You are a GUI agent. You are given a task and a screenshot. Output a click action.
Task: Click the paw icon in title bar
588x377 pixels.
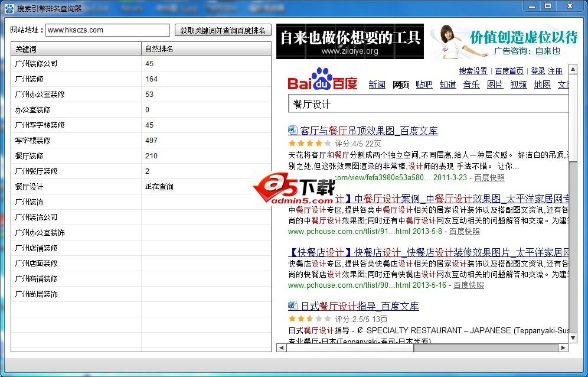click(x=9, y=8)
